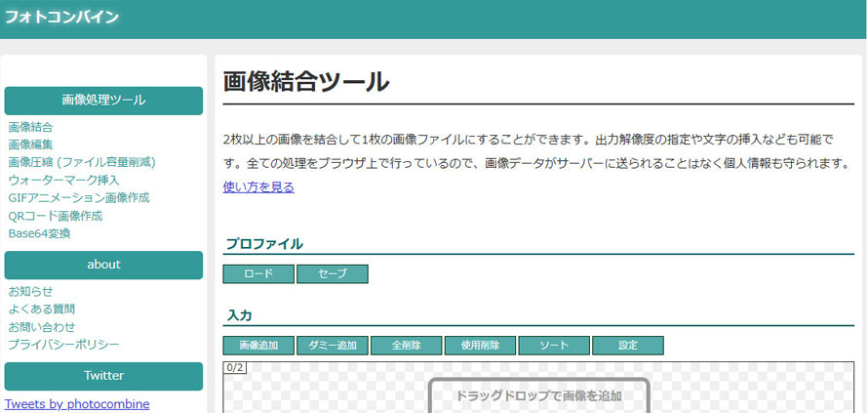Open GIFアニメーション画像作成 link
Viewport: 868px width, 413px height.
pos(79,197)
